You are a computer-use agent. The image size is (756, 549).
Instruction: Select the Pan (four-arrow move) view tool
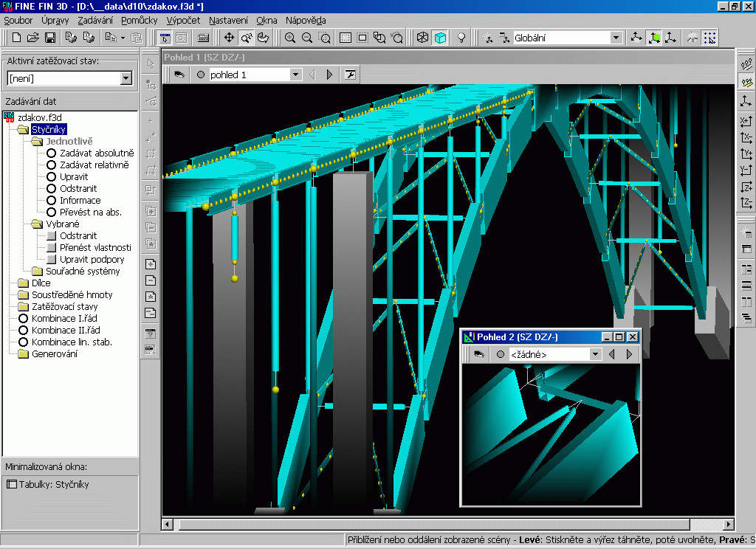click(x=229, y=38)
